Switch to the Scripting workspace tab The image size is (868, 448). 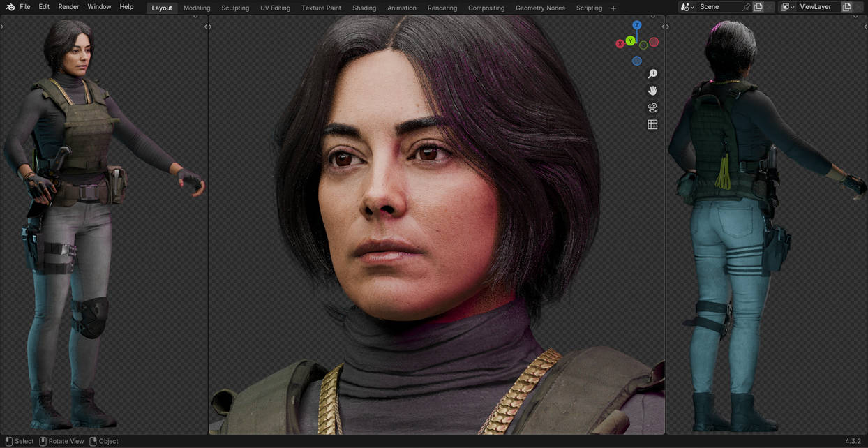(589, 8)
